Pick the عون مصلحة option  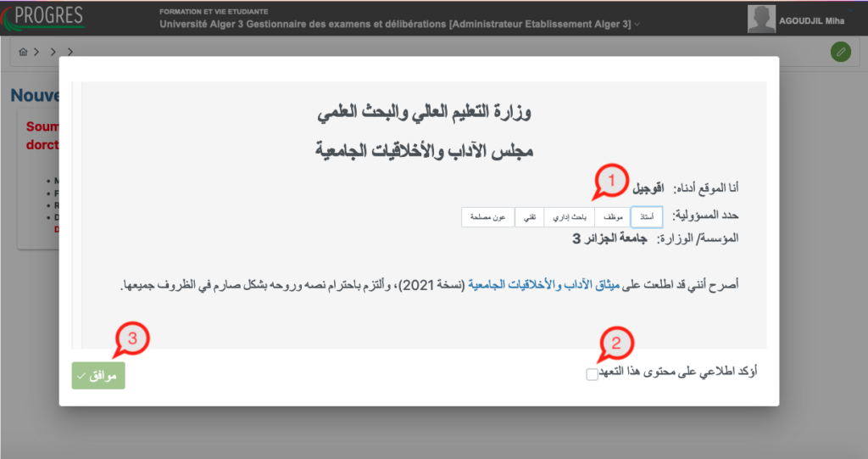point(489,217)
